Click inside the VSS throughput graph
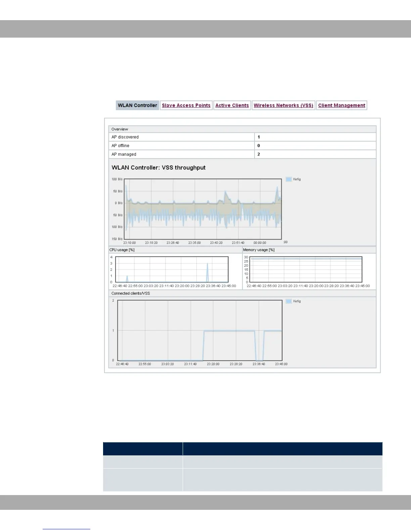This screenshot has width=411, height=532. click(x=203, y=209)
